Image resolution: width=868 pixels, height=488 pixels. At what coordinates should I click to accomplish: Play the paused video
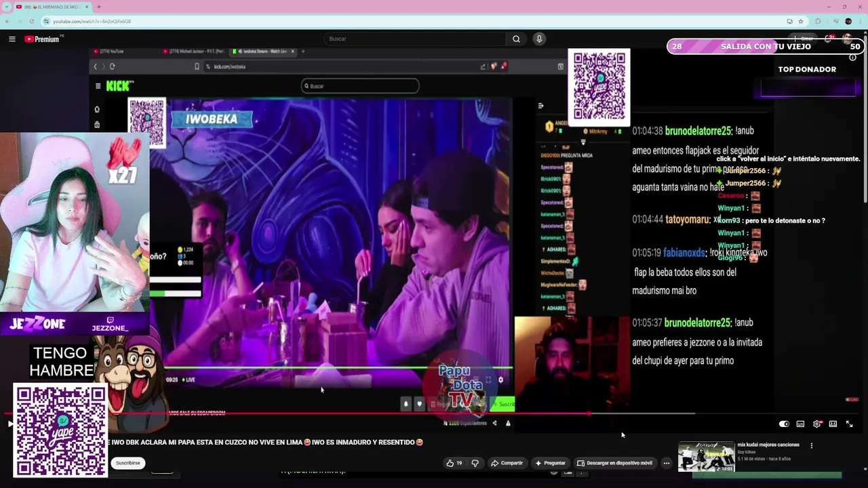[9, 424]
